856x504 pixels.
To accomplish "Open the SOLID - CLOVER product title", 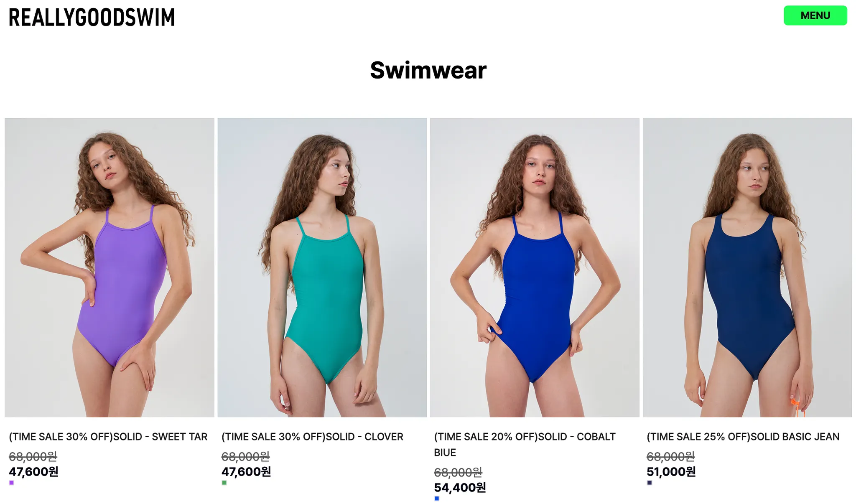I will pyautogui.click(x=312, y=437).
